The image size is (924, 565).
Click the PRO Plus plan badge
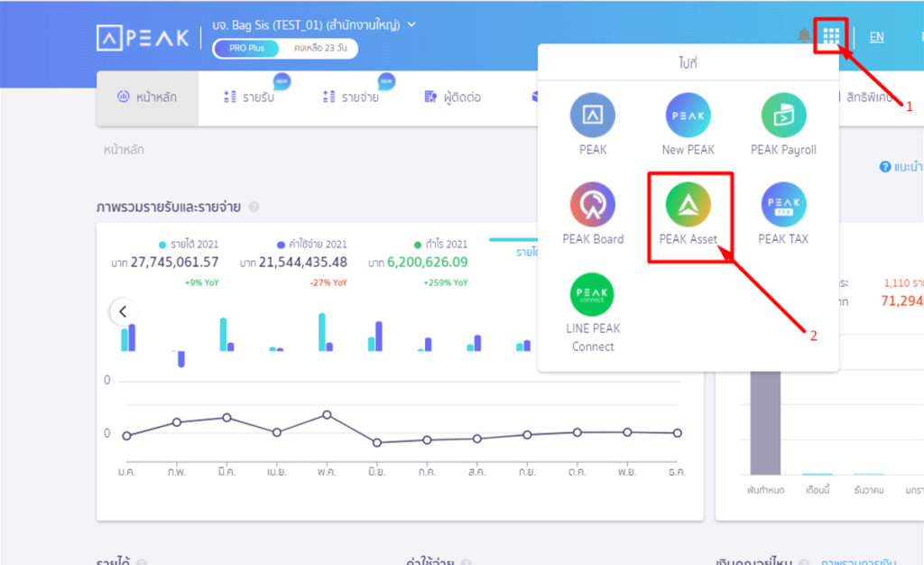[x=246, y=49]
